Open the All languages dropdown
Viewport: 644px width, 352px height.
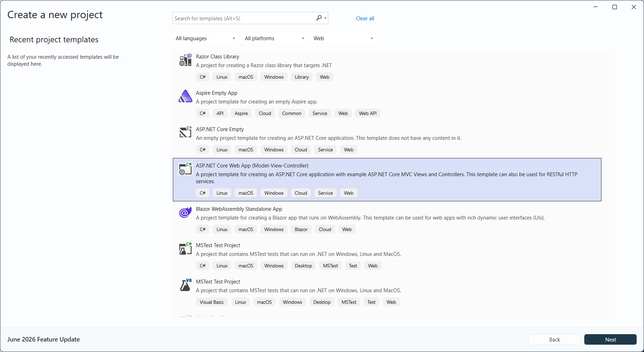(x=205, y=38)
